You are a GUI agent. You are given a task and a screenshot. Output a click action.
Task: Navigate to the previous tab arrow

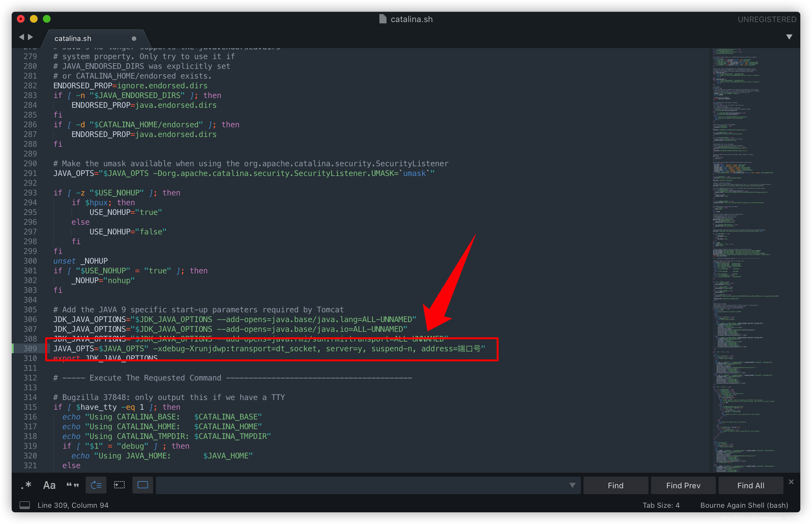[21, 37]
